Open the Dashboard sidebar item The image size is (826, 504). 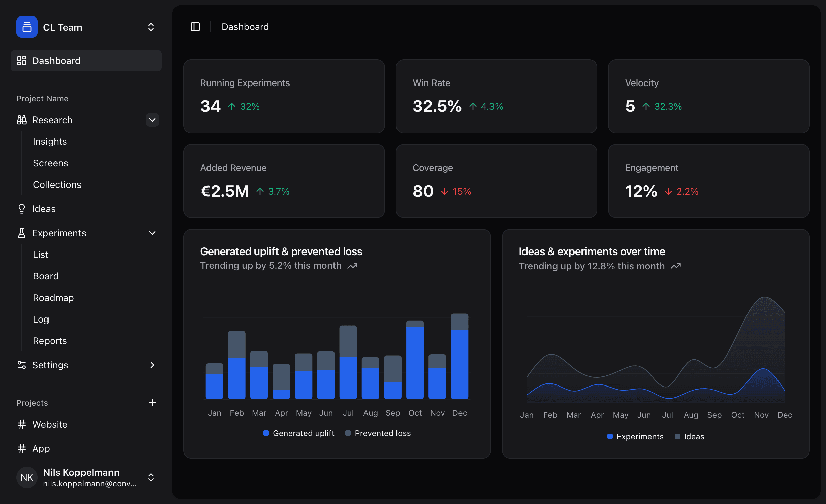pos(86,61)
